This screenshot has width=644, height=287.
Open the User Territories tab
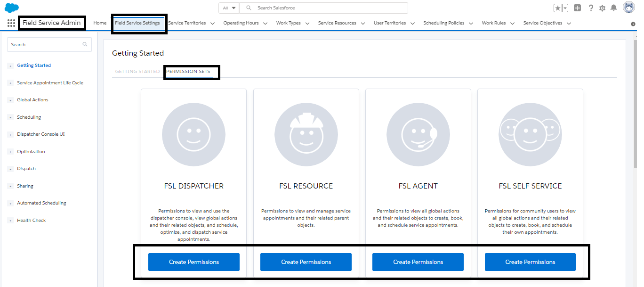pyautogui.click(x=390, y=23)
